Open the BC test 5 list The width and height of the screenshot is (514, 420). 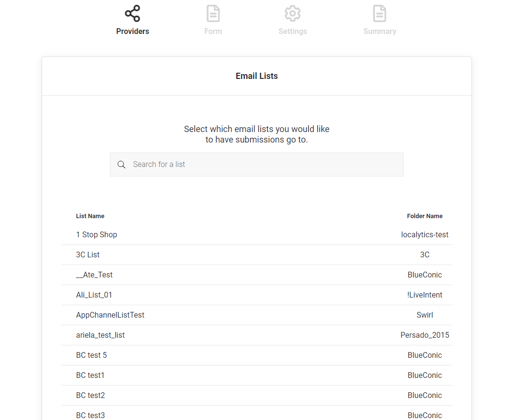tap(91, 355)
